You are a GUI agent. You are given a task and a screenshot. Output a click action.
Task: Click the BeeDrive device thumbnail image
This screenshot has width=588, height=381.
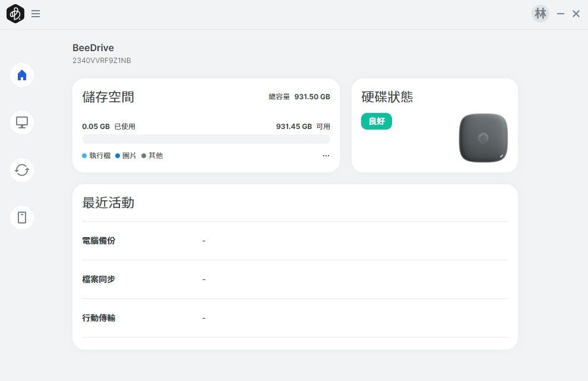[x=483, y=138]
